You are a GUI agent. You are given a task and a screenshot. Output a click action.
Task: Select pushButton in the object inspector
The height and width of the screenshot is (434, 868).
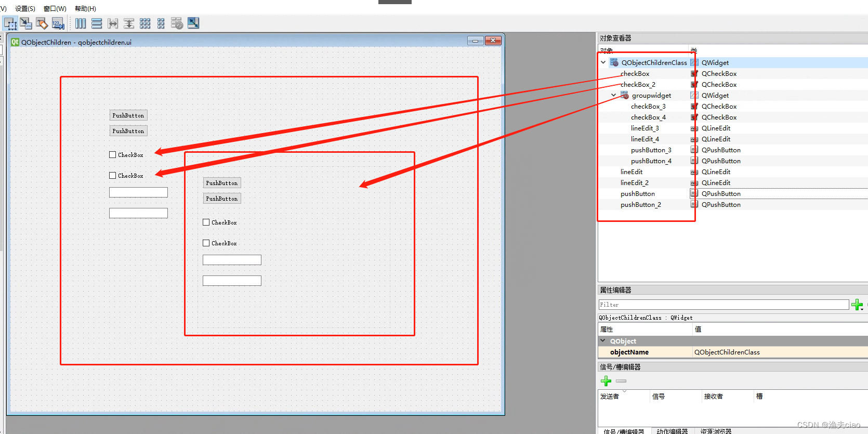coord(638,193)
